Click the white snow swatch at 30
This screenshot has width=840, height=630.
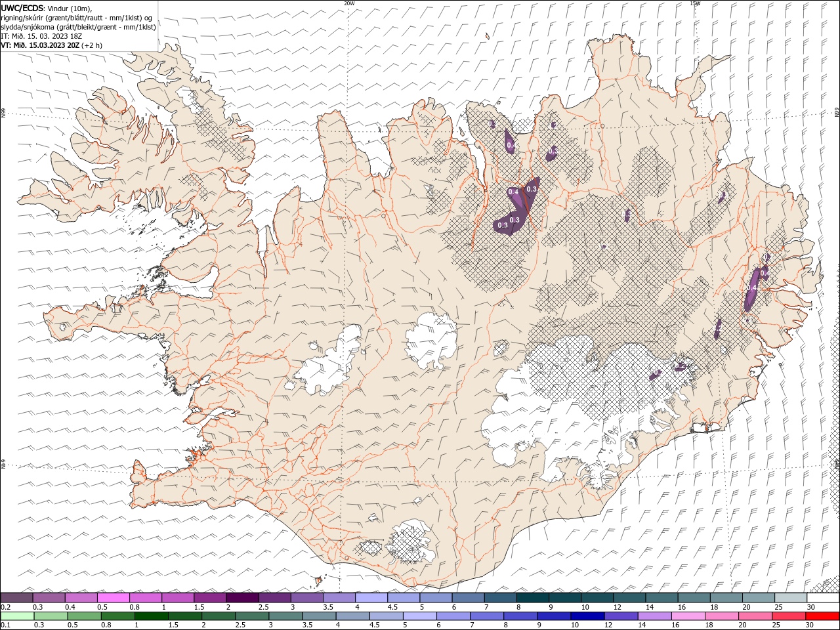pos(823,598)
